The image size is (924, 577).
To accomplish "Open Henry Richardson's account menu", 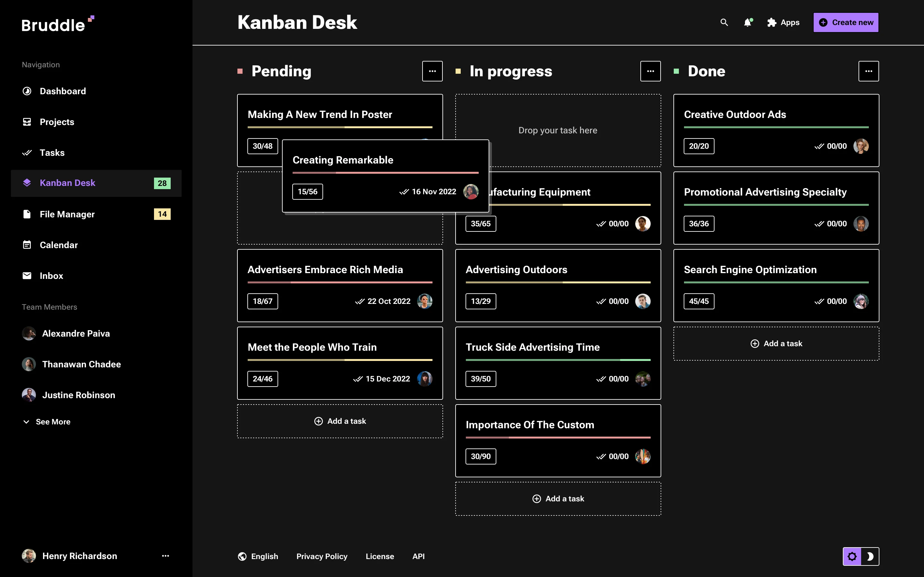I will click(165, 556).
